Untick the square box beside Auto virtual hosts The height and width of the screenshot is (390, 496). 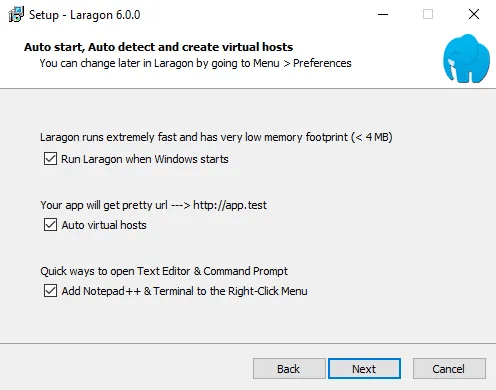tap(50, 225)
